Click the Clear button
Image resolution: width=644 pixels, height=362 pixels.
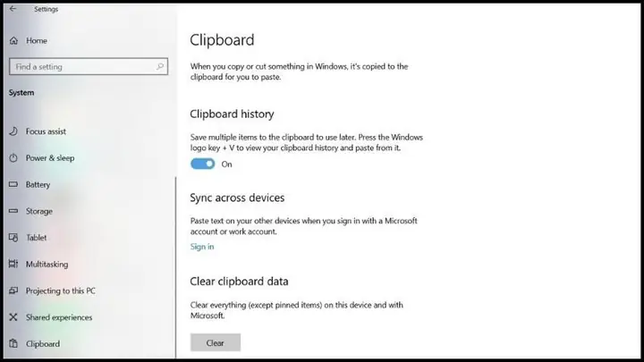pyautogui.click(x=216, y=342)
